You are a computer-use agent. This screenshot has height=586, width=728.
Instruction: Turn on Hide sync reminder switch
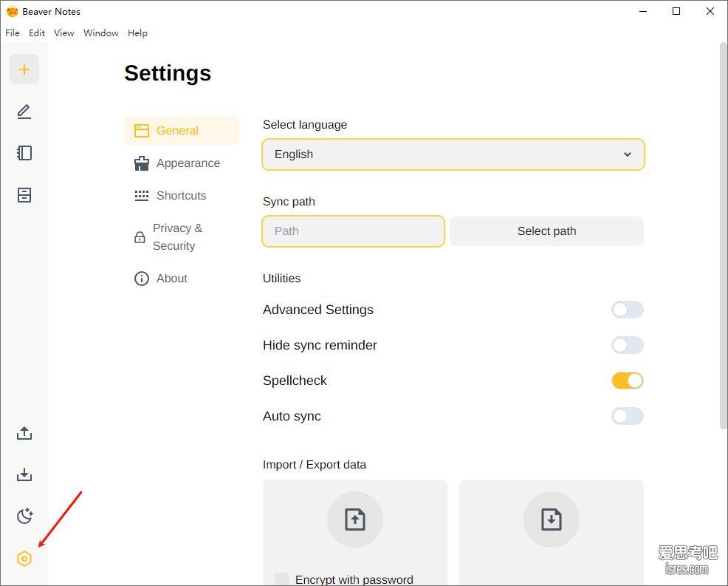[x=628, y=345]
